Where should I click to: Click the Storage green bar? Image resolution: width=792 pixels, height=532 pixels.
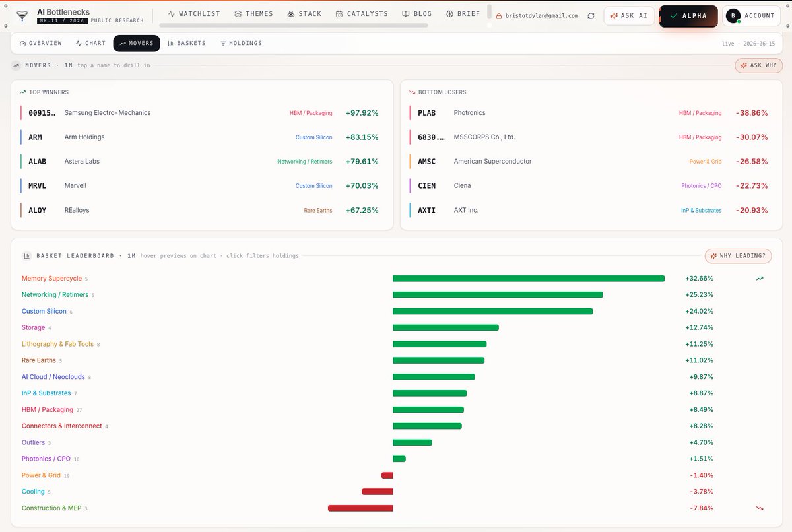(x=445, y=328)
